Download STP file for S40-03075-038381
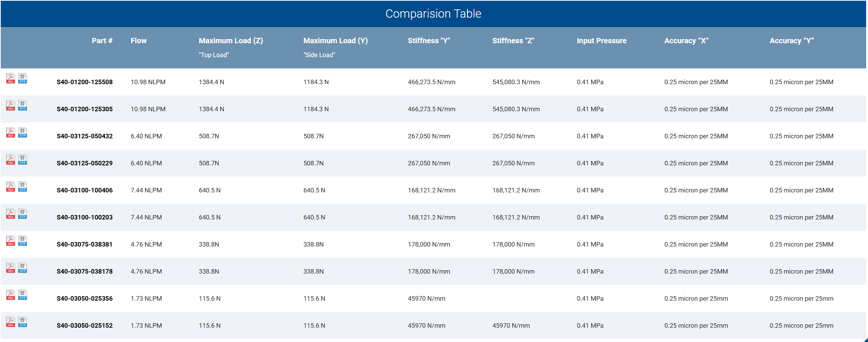The height and width of the screenshot is (342, 868). click(x=23, y=241)
